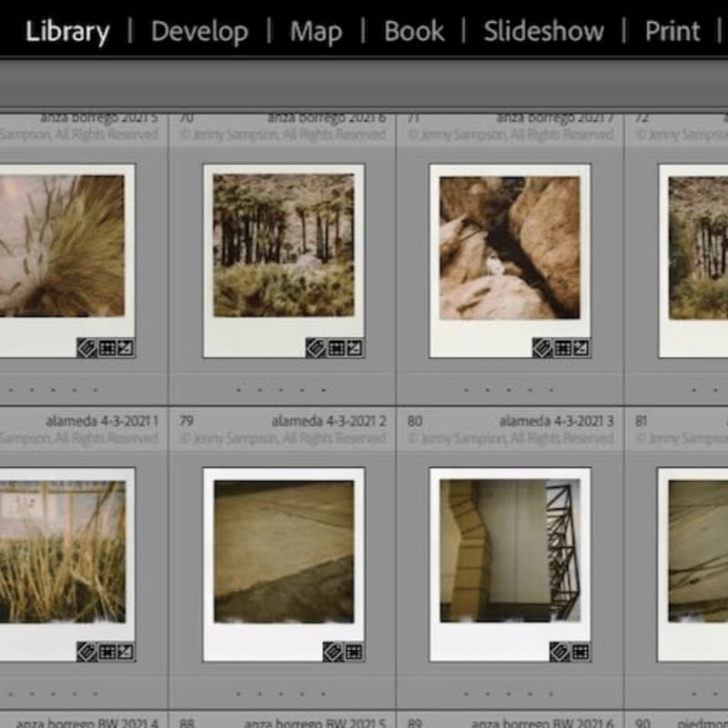Select the cropped photo in cell 81
728x728 pixels.
point(693,564)
